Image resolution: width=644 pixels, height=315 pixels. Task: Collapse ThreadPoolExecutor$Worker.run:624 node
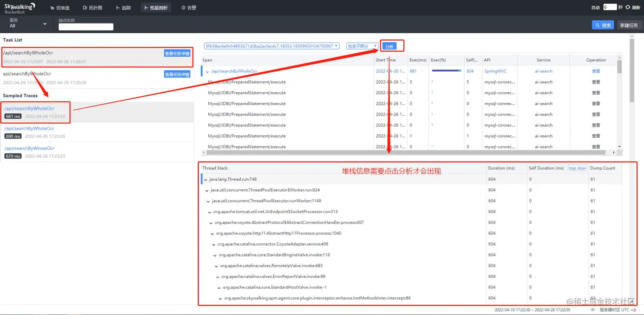pos(207,190)
